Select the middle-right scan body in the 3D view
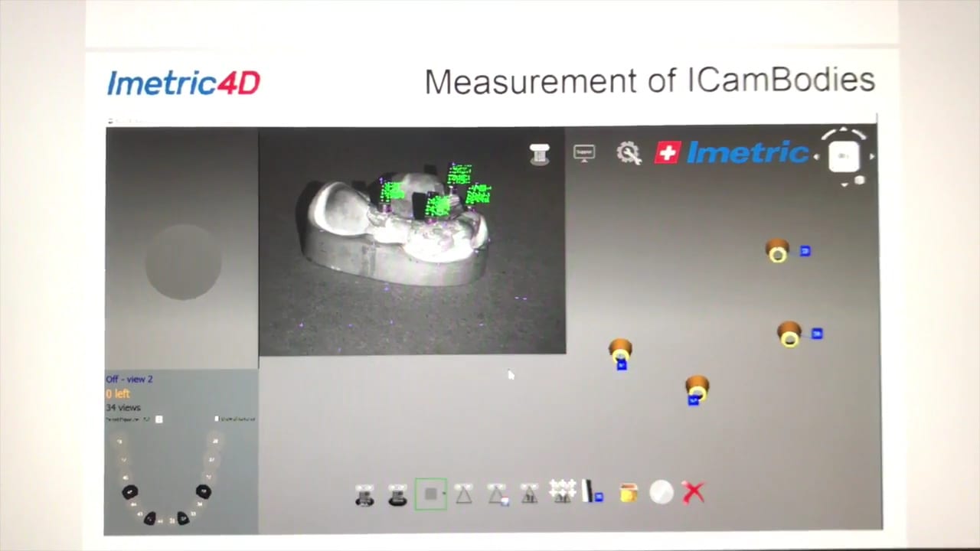 (x=789, y=334)
